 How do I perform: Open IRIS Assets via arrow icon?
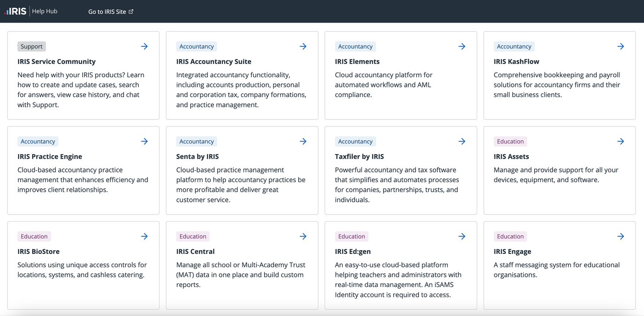tap(621, 142)
